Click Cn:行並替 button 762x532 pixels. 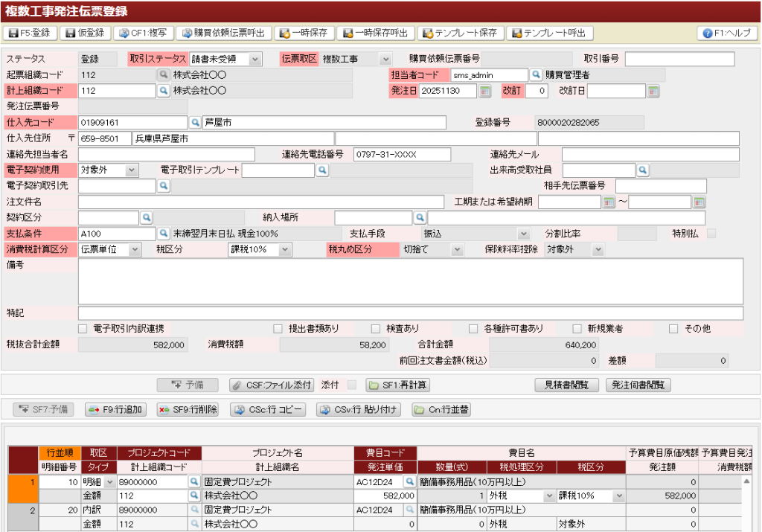(x=441, y=409)
